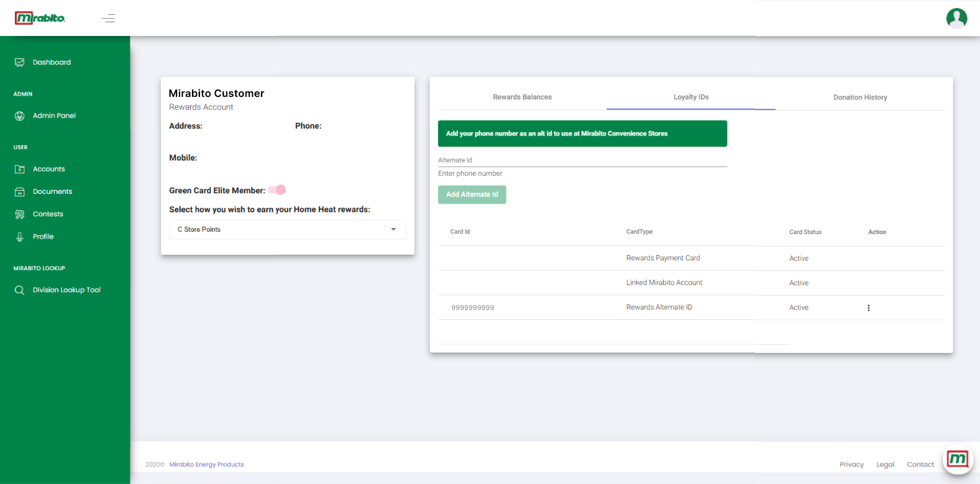Click the Mirabito logo in header

coord(40,18)
